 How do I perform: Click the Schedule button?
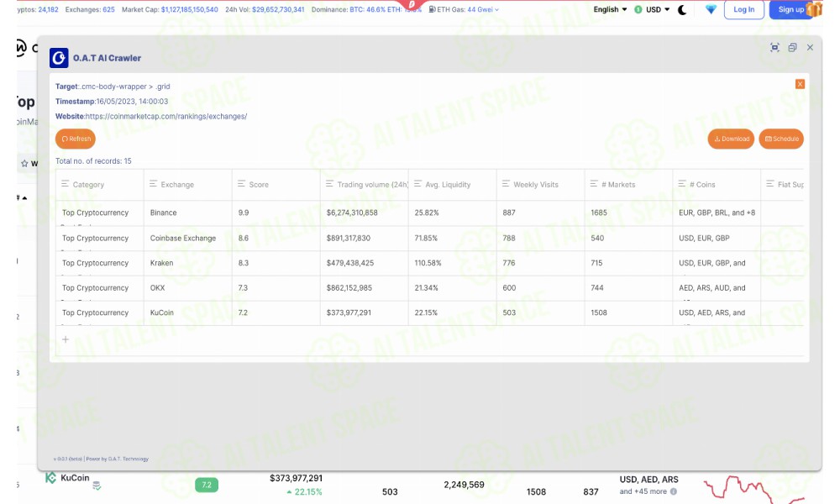(781, 139)
